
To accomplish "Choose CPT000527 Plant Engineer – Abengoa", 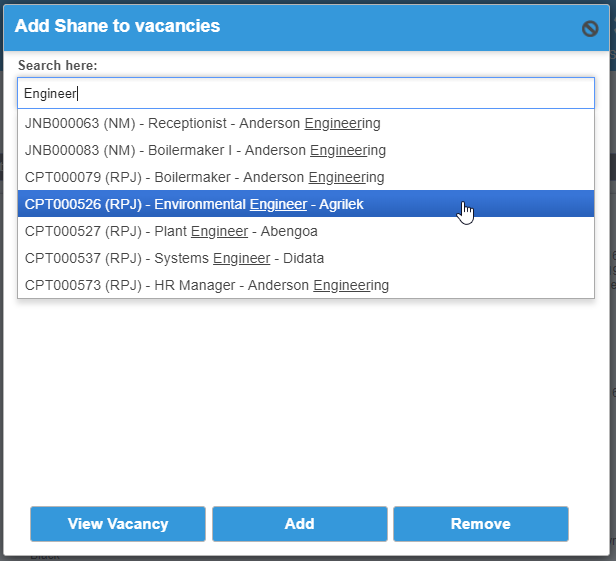I will pyautogui.click(x=306, y=231).
